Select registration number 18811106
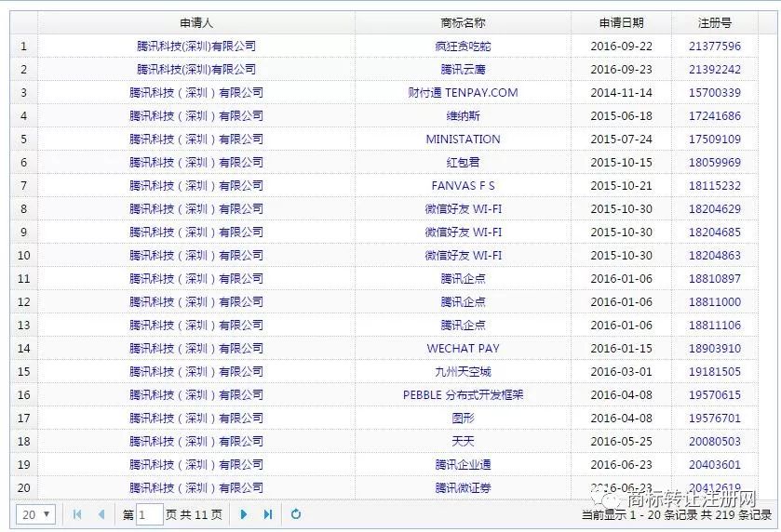The height and width of the screenshot is (532, 781). (x=715, y=326)
